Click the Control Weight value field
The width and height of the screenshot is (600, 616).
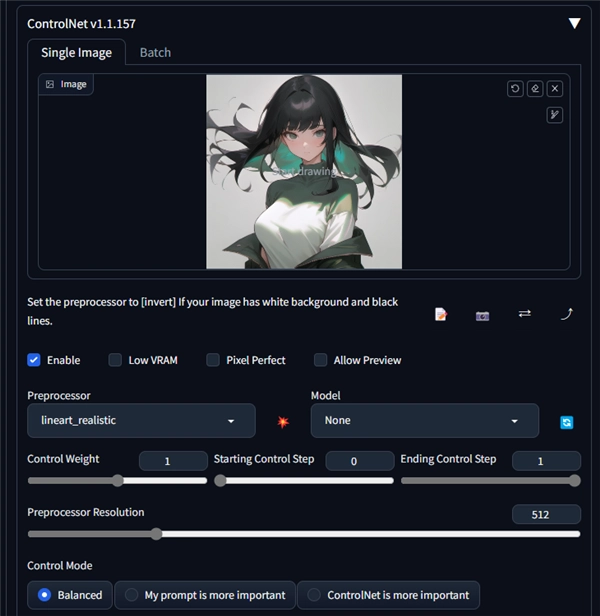pos(173,461)
